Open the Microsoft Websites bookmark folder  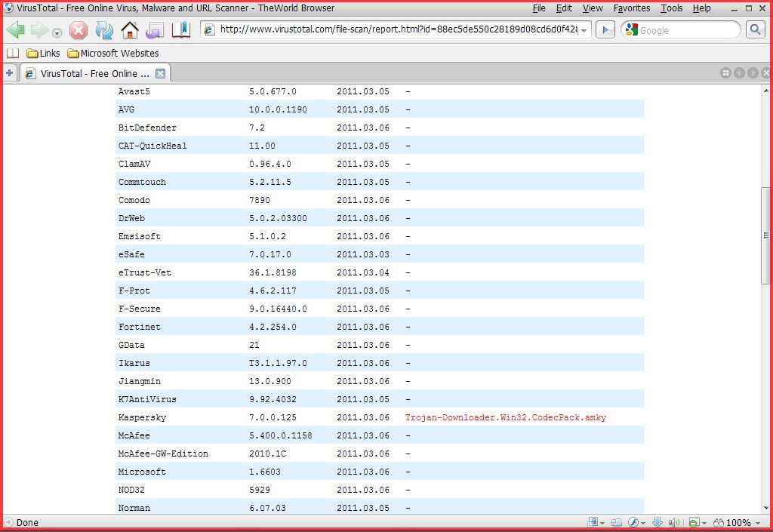tap(113, 53)
